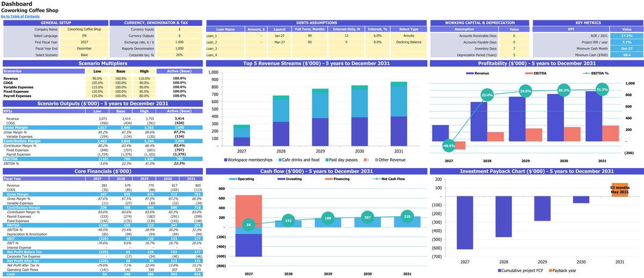This screenshot has height=278, width=644.
Task: Edit Payroll Expenses High multiplier 80.0%
Action: tap(144, 96)
